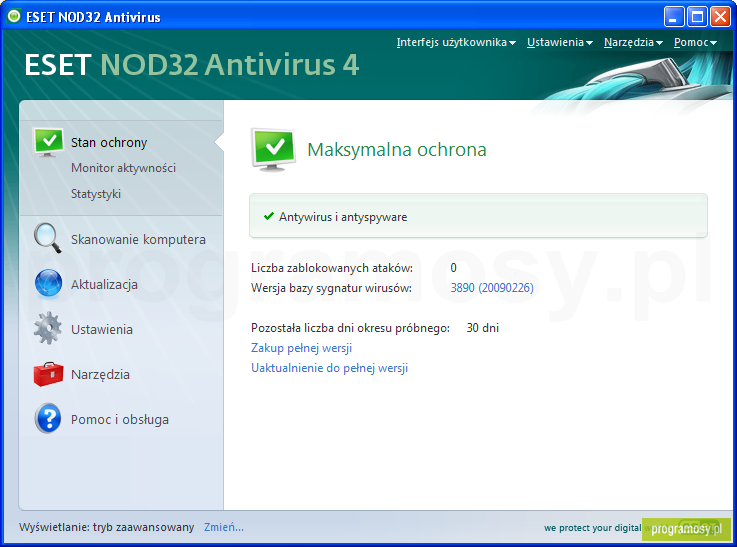
Task: Open Ustawienia section in sidebar
Action: pyautogui.click(x=102, y=329)
